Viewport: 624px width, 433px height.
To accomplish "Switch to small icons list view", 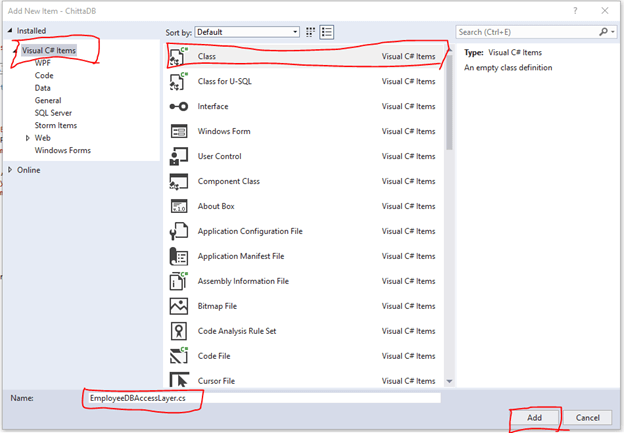I will point(327,32).
